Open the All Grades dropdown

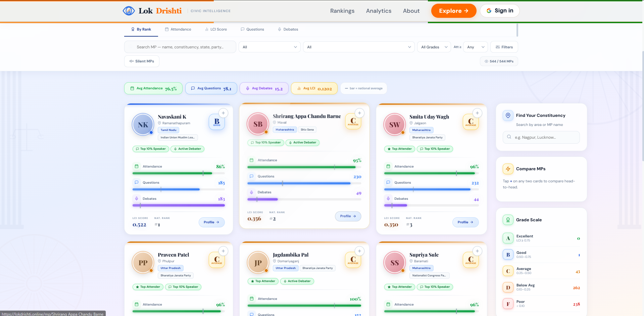click(x=434, y=47)
